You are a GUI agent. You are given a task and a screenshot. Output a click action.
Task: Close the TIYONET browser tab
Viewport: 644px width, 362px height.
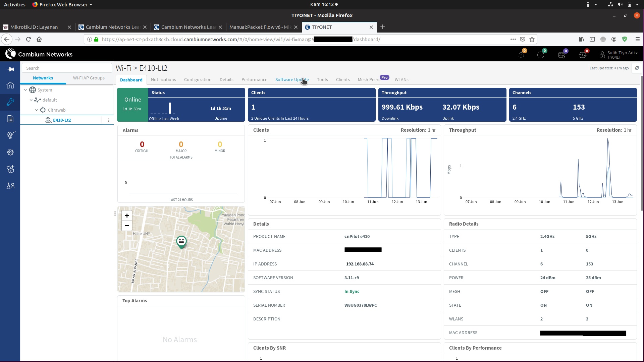pos(371,27)
